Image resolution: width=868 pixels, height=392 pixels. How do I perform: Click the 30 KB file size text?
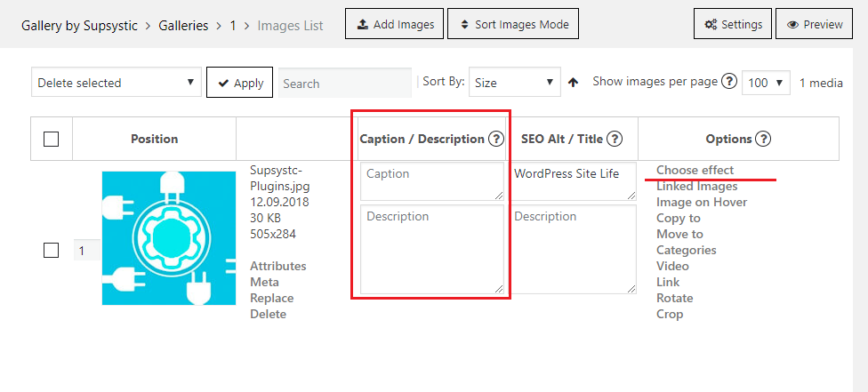[x=265, y=218]
